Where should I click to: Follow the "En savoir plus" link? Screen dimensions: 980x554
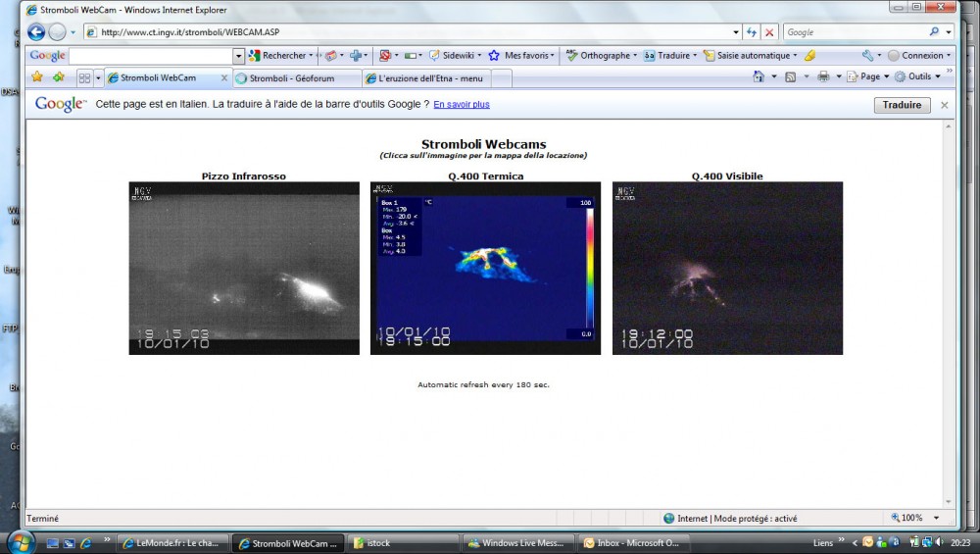click(462, 105)
